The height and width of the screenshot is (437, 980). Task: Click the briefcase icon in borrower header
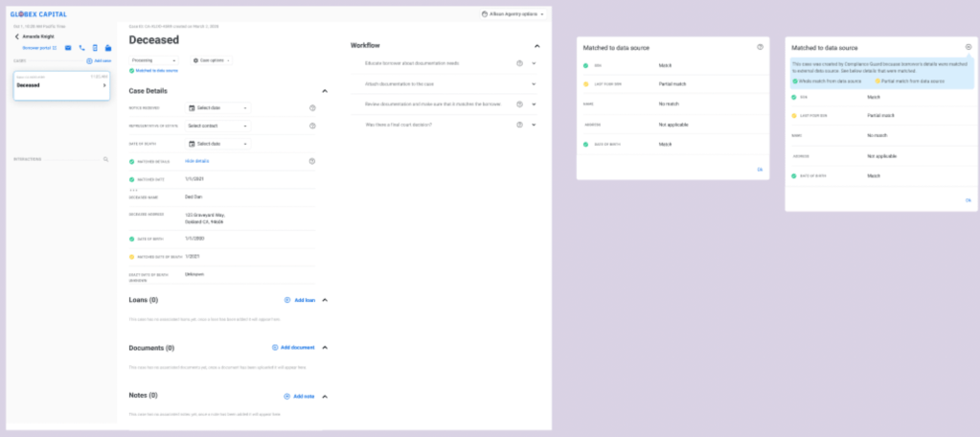108,47
